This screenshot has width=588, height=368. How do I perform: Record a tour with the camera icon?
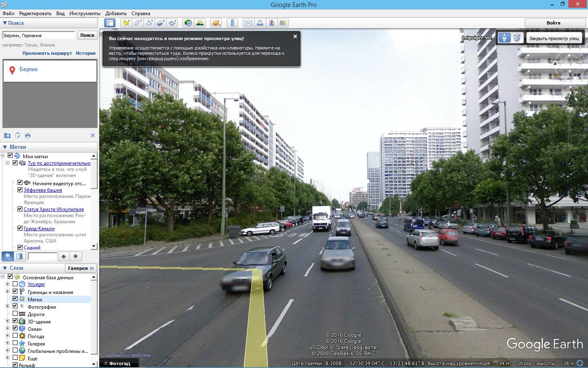pos(172,23)
